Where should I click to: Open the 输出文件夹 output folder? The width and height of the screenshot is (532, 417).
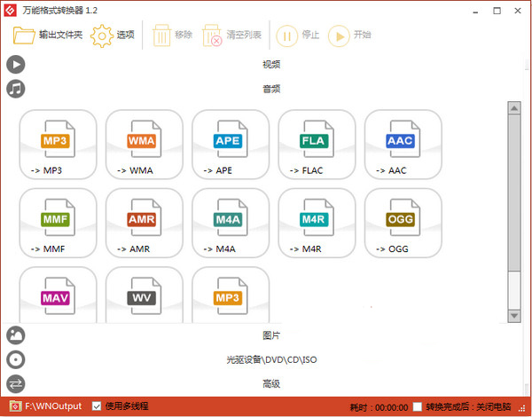tap(48, 35)
